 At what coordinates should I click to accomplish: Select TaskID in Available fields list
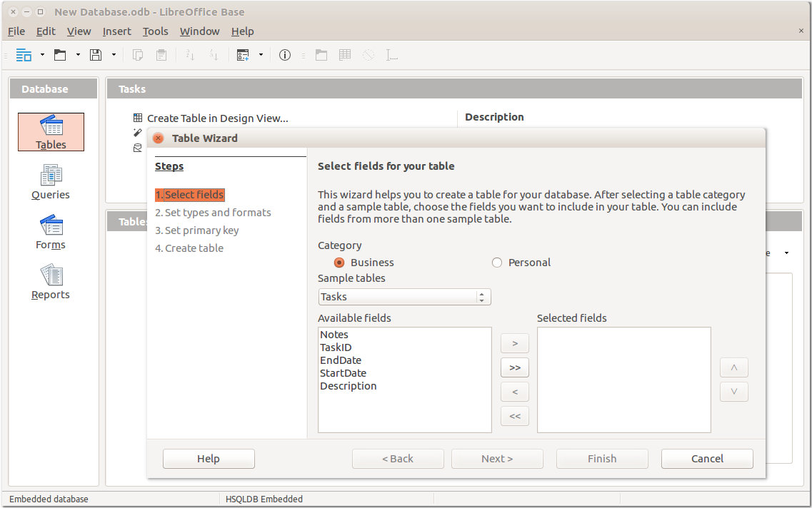336,347
